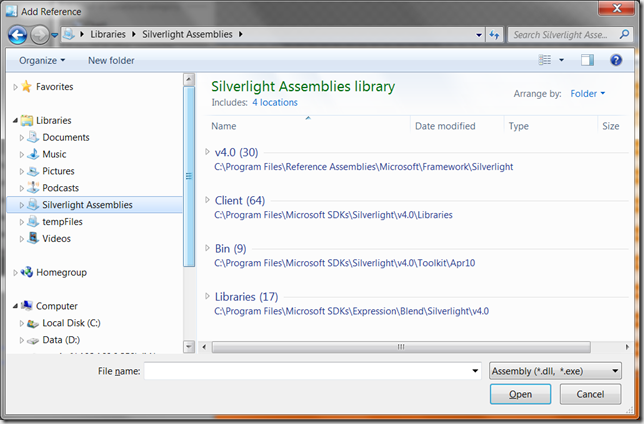Expand the Videos tree node
Screen dimensions: 644x424
pyautogui.click(x=21, y=239)
